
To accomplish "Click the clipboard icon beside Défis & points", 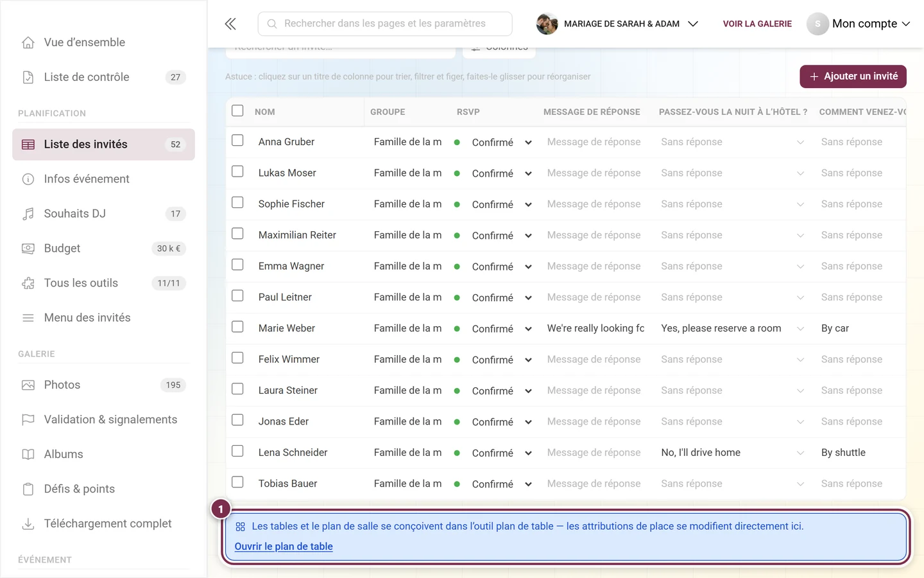I will 28,489.
